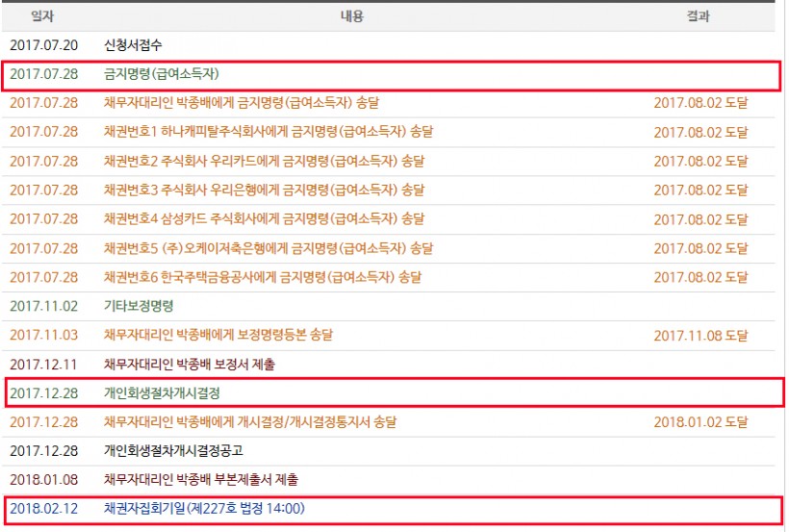Select the date 2017.07.20
This screenshot has width=789, height=532.
(x=43, y=45)
